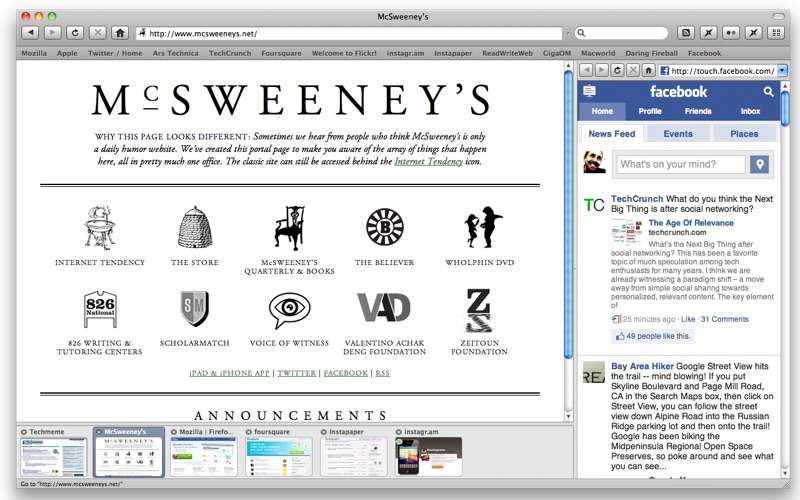
Task: Click the main toolbar stop button
Action: (x=97, y=33)
